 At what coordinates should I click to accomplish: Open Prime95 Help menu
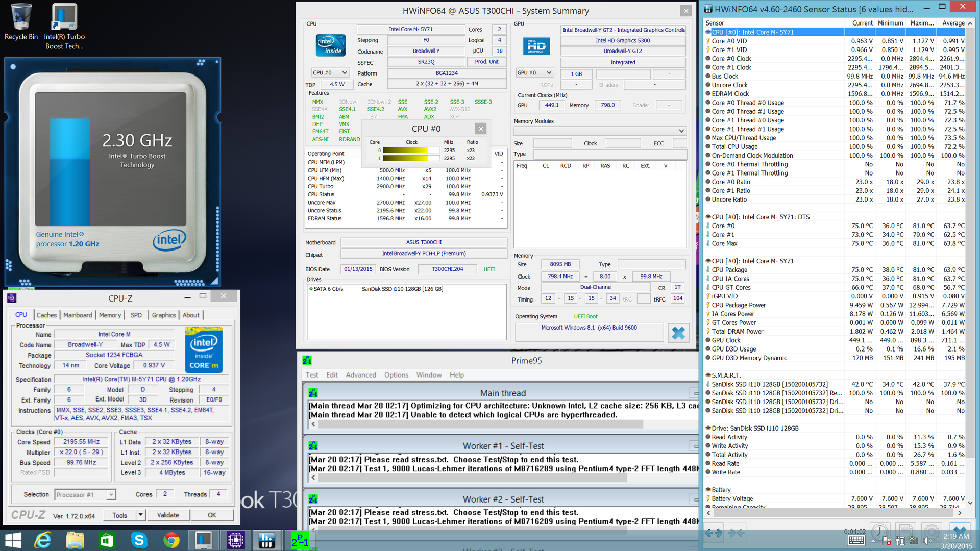click(x=457, y=375)
